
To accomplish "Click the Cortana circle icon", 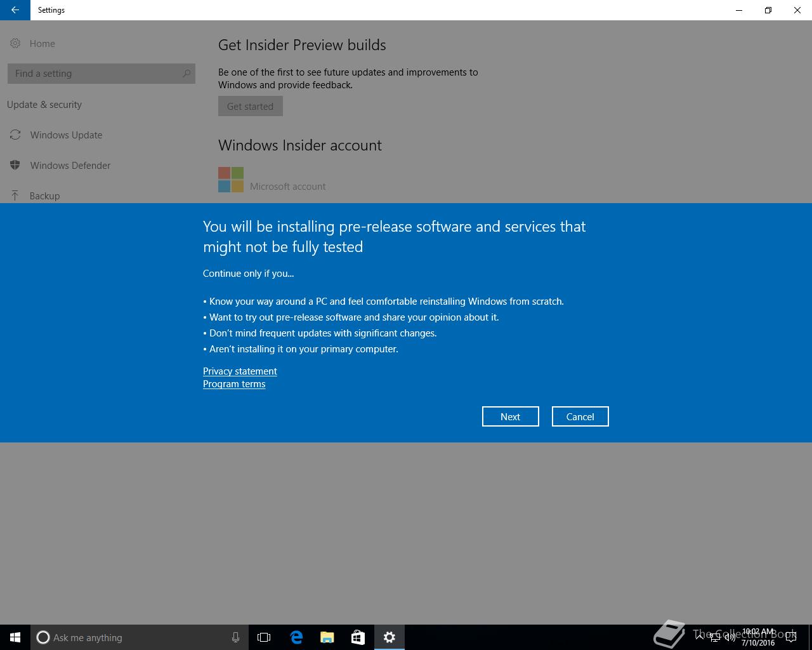I will pyautogui.click(x=43, y=637).
